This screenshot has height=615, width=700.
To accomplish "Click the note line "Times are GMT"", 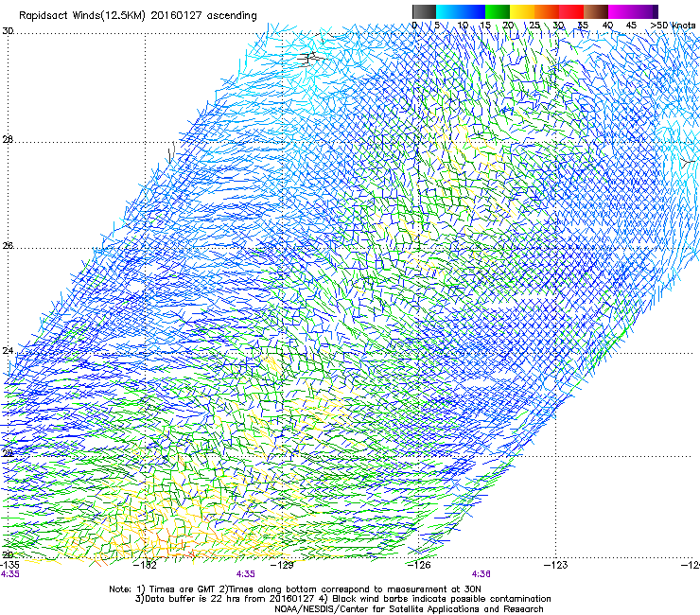I will pos(182,589).
